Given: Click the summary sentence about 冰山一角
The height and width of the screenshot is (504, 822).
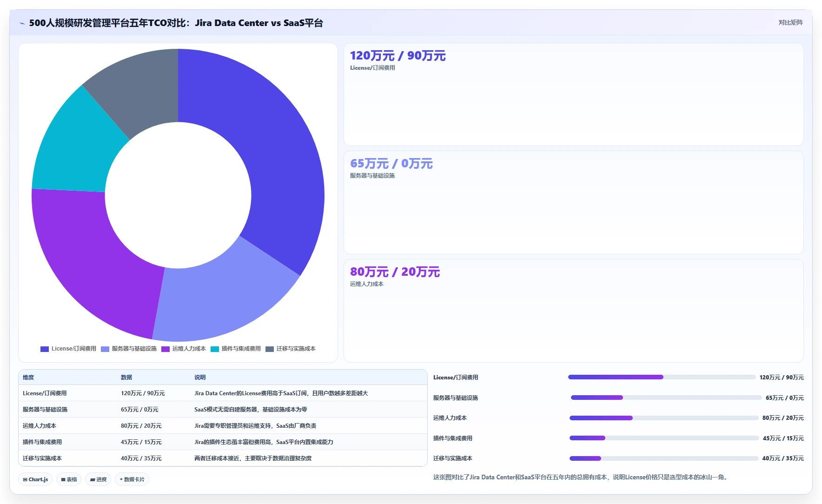Looking at the screenshot, I should pos(580,477).
